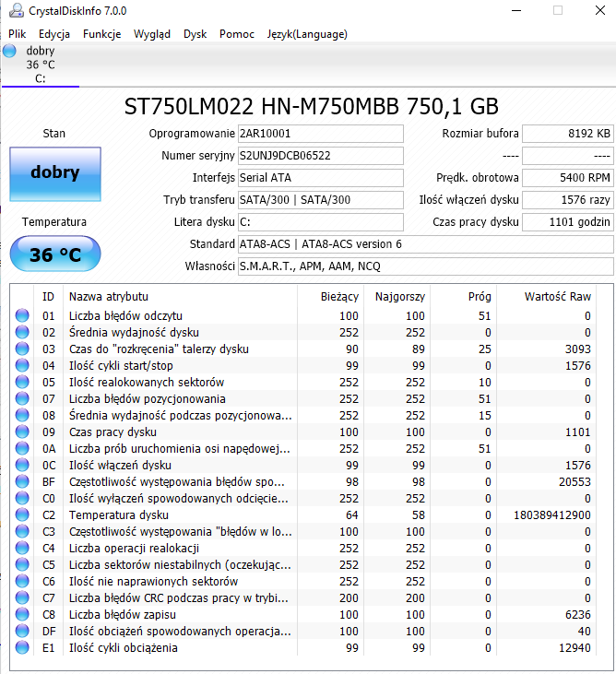Click the Bieżący column header
Screen dimensions: 616x674
(330, 297)
